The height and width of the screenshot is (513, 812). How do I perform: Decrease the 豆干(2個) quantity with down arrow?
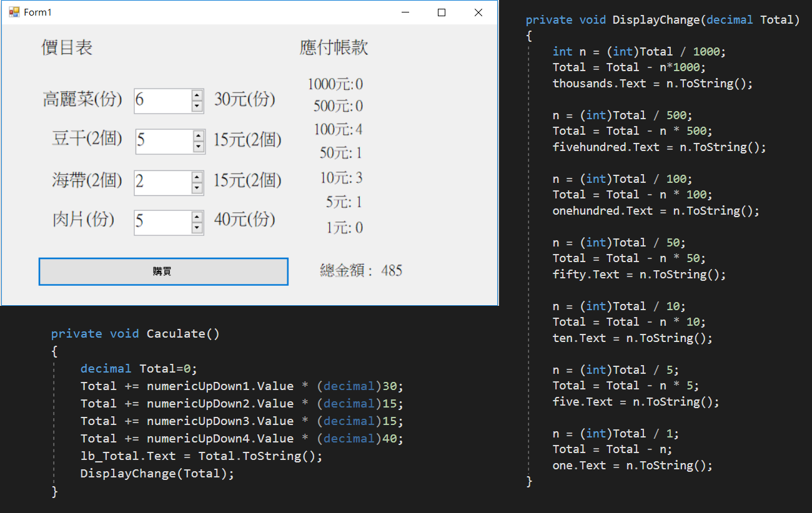coord(199,147)
